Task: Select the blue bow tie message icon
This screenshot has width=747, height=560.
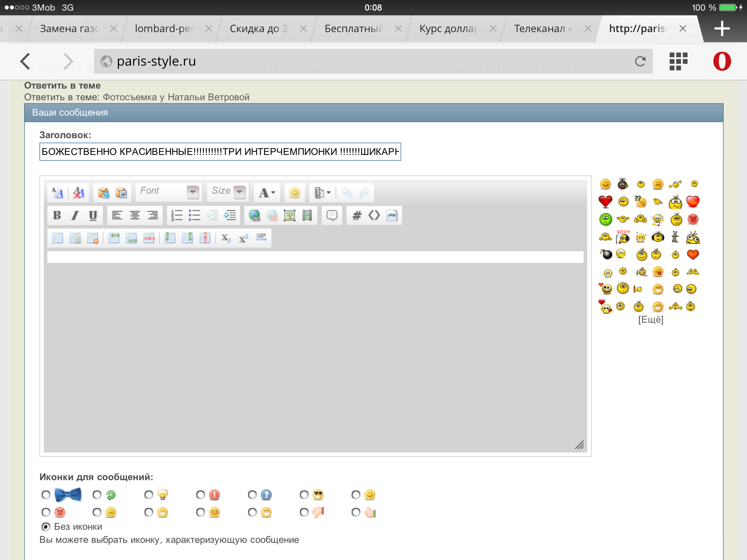Action: [46, 495]
